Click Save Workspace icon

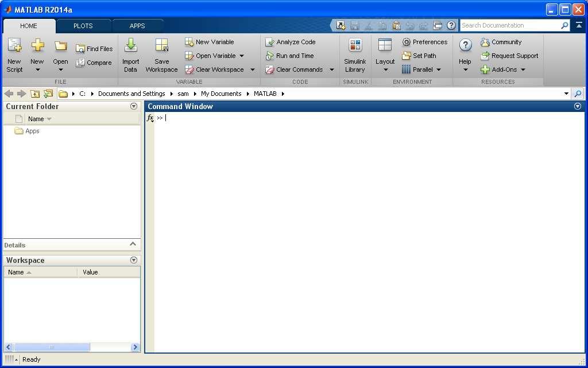pyautogui.click(x=161, y=45)
